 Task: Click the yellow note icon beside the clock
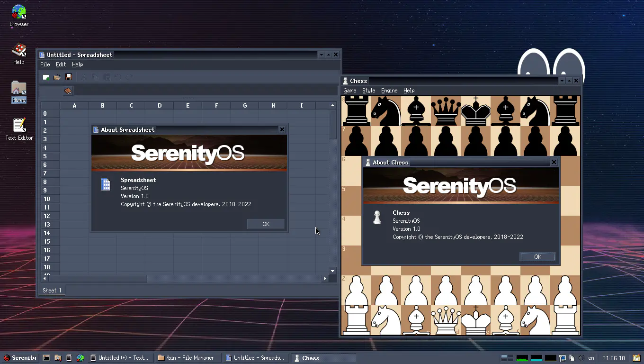point(636,358)
